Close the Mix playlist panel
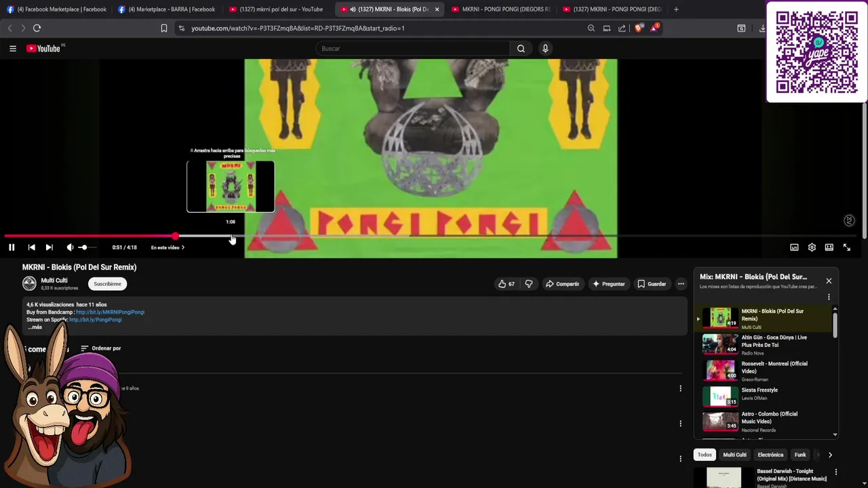Image resolution: width=868 pixels, height=488 pixels. coord(828,281)
